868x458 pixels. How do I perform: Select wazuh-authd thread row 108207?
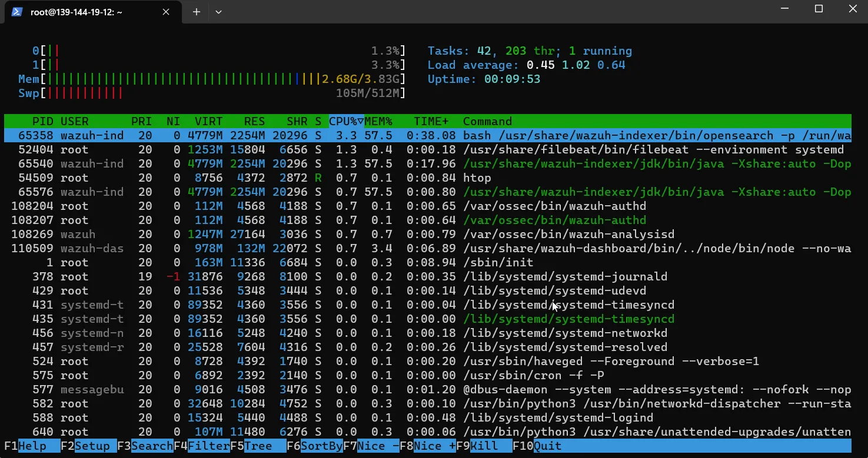[428, 220]
